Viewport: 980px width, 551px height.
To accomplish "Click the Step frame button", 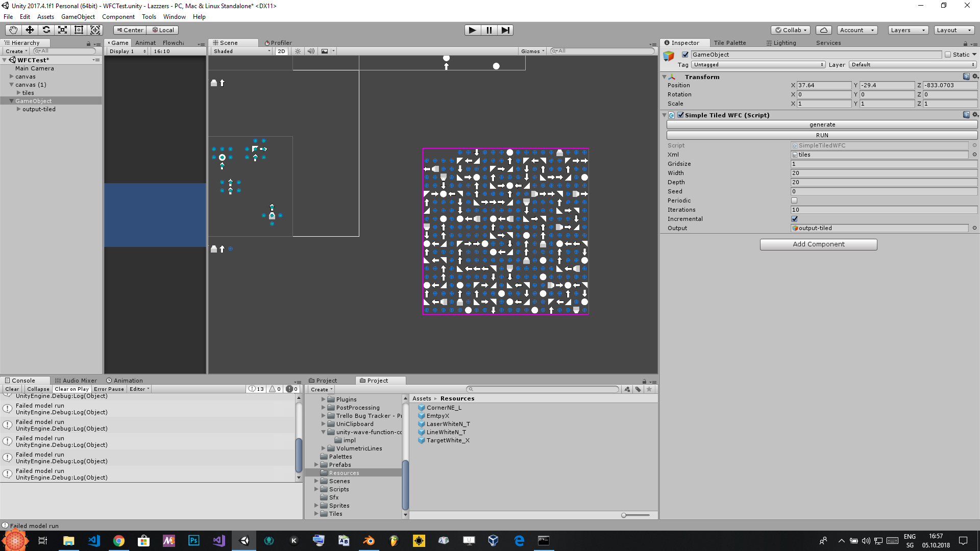I will 505,30.
